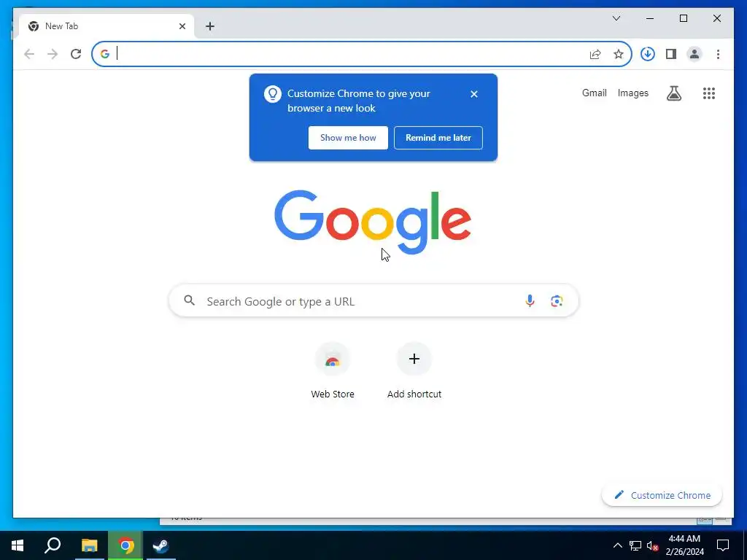Open Search Labs flask icon
747x560 pixels.
click(673, 93)
